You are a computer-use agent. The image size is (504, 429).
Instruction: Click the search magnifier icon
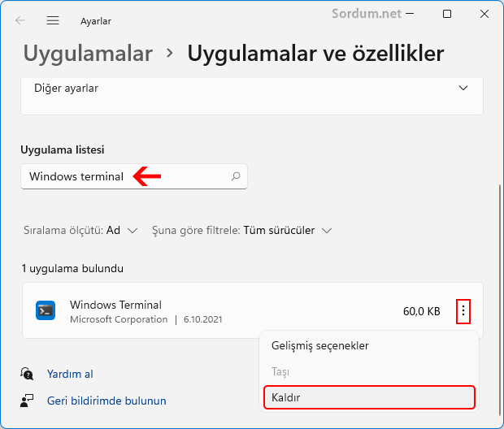pyautogui.click(x=236, y=176)
